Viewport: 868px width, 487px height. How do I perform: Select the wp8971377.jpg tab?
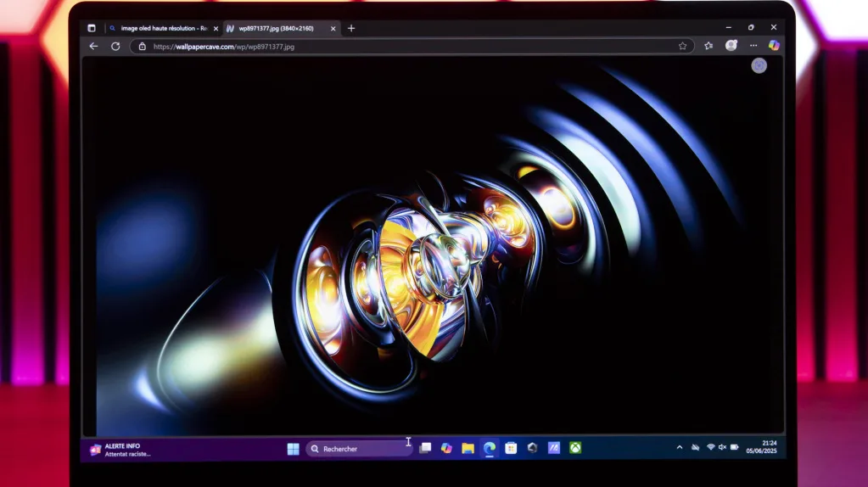276,28
